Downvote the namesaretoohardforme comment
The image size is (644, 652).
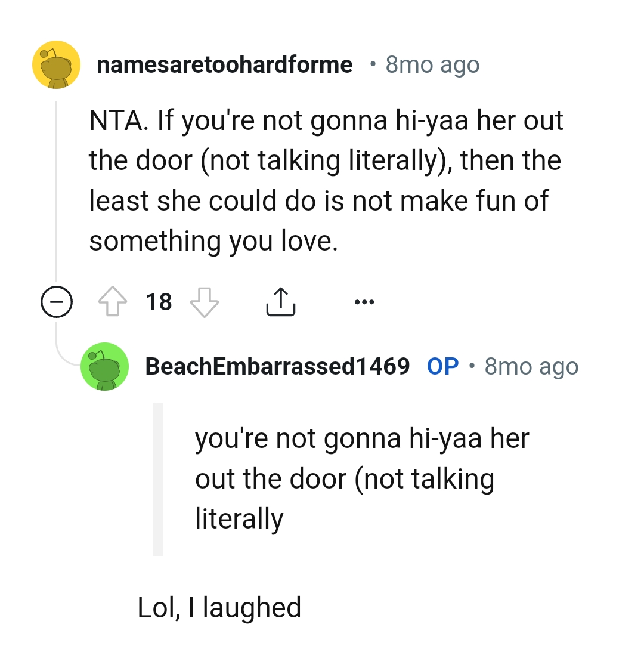click(x=204, y=301)
